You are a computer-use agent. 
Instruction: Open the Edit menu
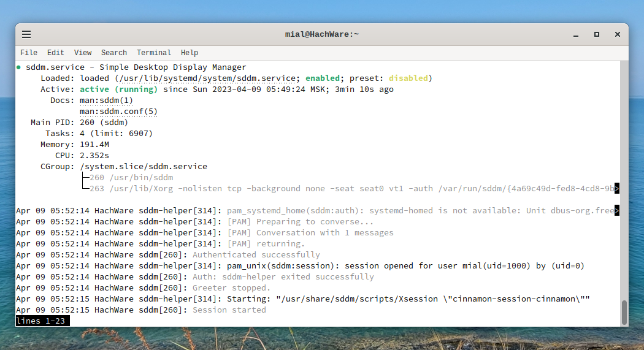(55, 53)
